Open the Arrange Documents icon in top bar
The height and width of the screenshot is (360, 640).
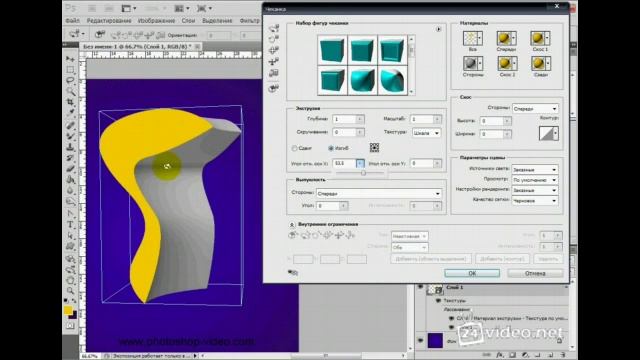point(182,8)
